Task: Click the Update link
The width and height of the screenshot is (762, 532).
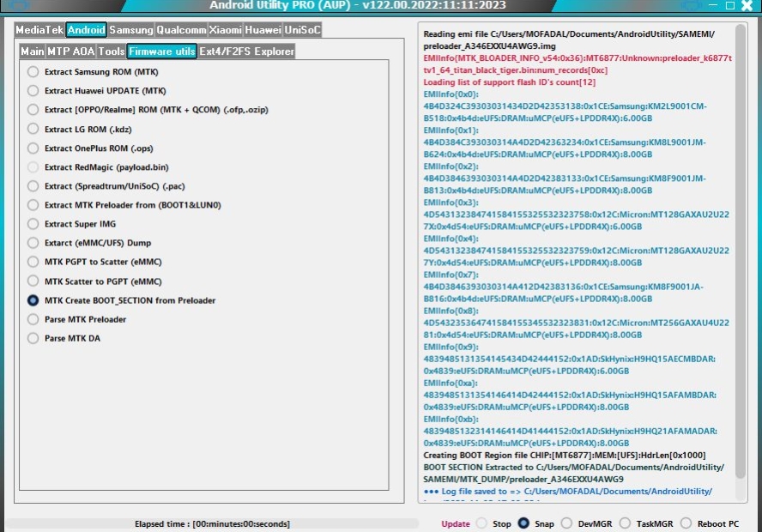Action: [456, 523]
